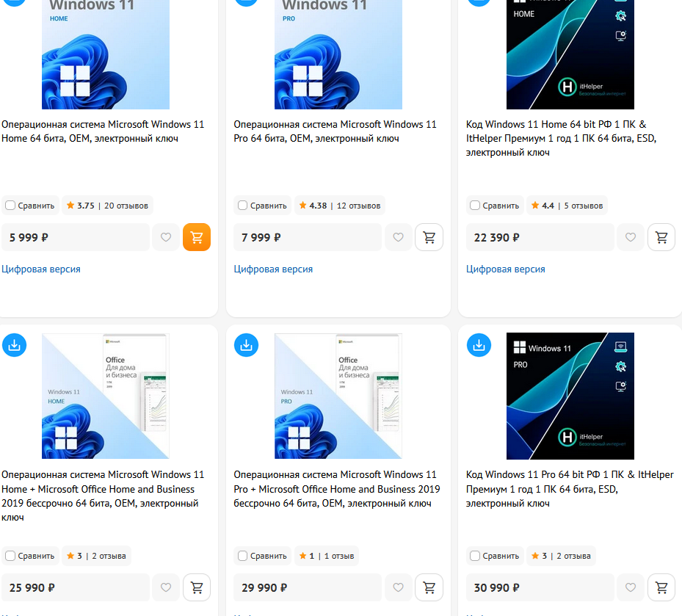Favorite the 5 999 ₽ Windows 11 Home item
This screenshot has height=616, width=682.
(x=166, y=237)
